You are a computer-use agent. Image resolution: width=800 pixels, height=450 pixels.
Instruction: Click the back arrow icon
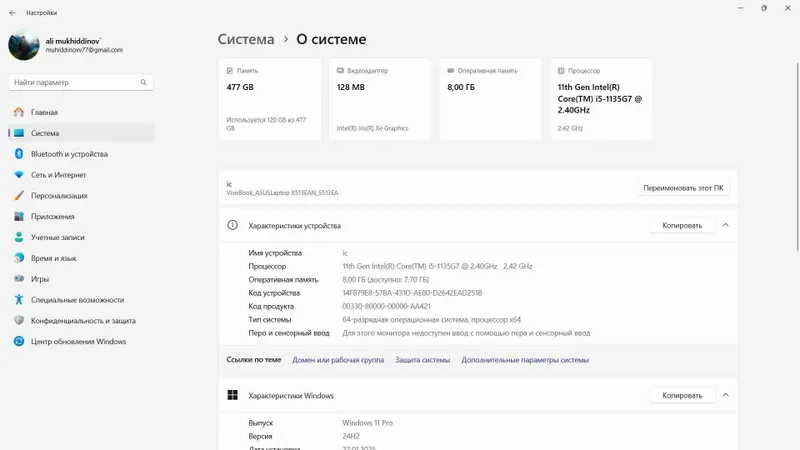[12, 13]
